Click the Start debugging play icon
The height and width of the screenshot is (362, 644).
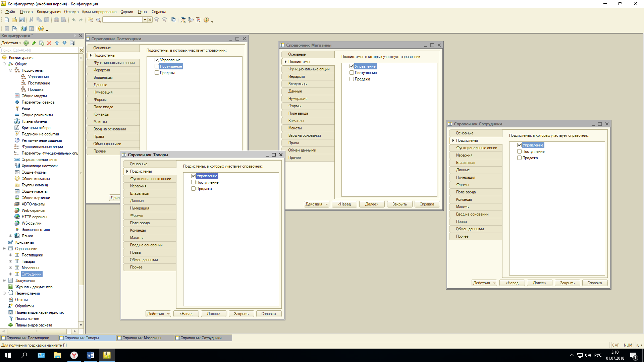pyautogui.click(x=41, y=29)
